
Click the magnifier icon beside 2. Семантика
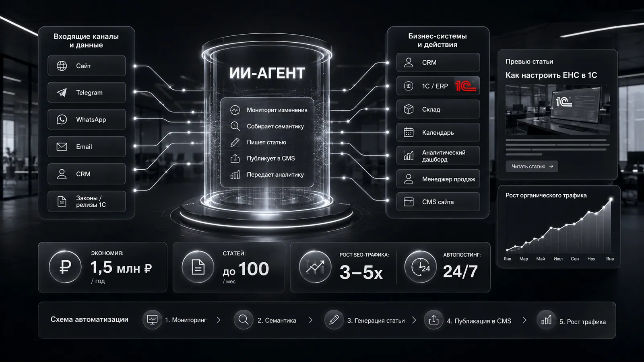click(244, 320)
